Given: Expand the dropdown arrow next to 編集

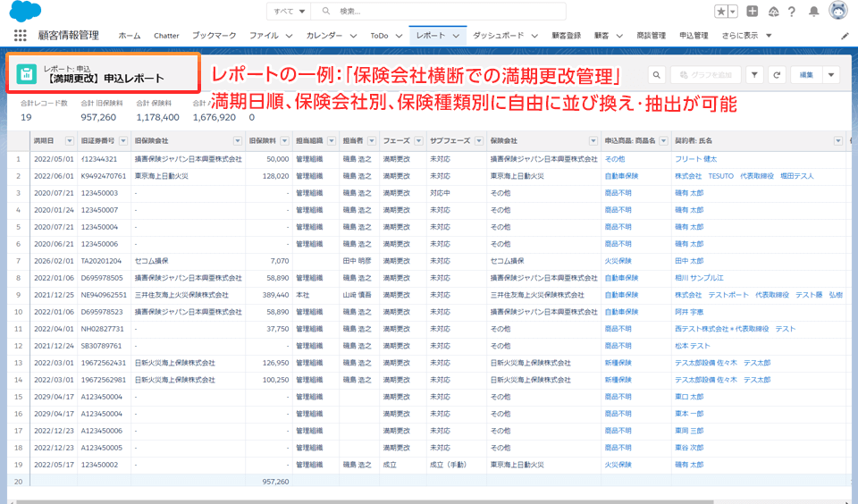Looking at the screenshot, I should coord(831,76).
